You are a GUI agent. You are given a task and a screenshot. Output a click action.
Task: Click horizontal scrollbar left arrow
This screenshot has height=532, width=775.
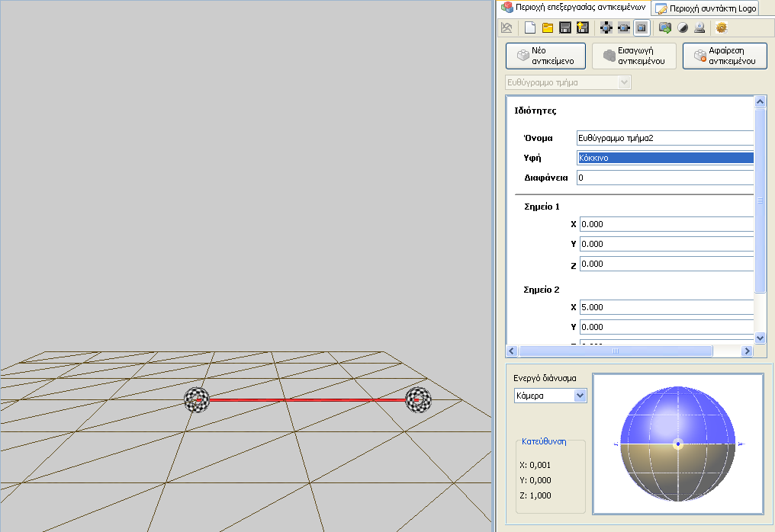512,351
